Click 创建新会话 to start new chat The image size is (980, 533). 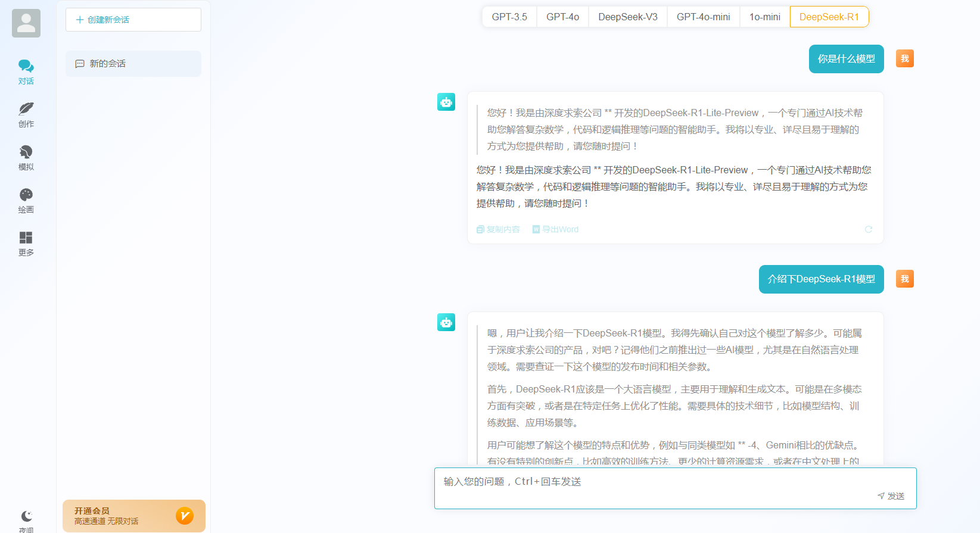tap(133, 20)
